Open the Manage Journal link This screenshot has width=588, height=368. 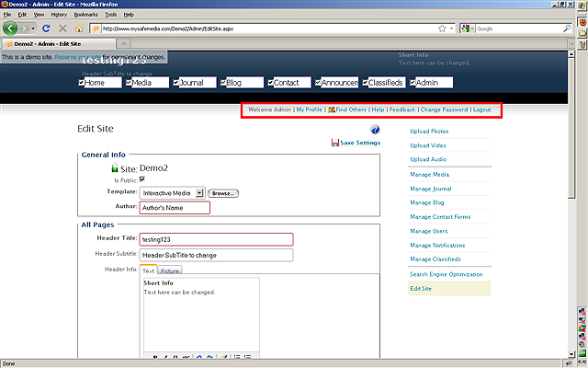429,189
